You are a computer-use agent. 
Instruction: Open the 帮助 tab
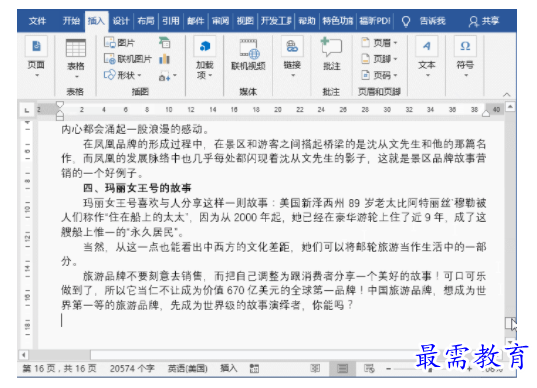click(x=307, y=21)
